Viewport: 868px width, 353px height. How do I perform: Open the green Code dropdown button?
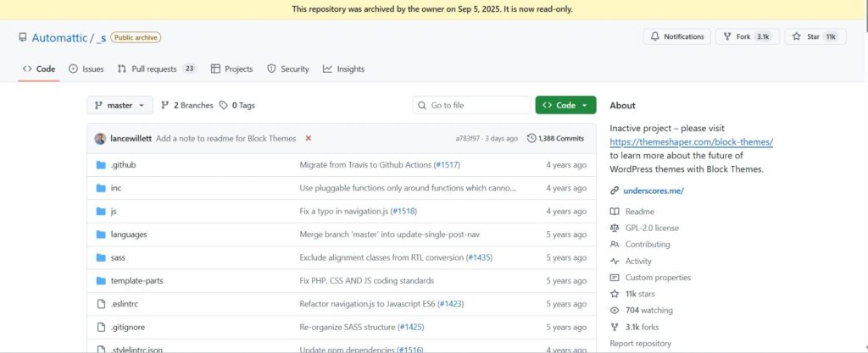565,105
